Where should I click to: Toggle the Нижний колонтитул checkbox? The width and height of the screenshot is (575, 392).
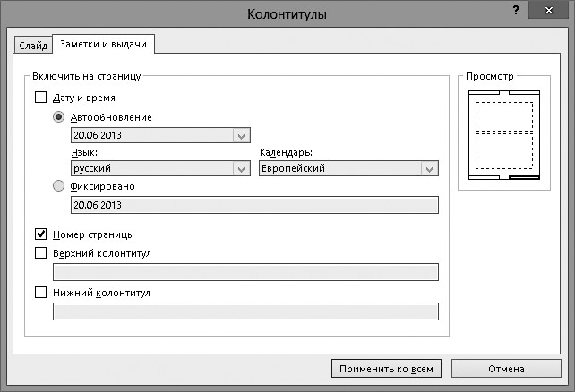39,292
